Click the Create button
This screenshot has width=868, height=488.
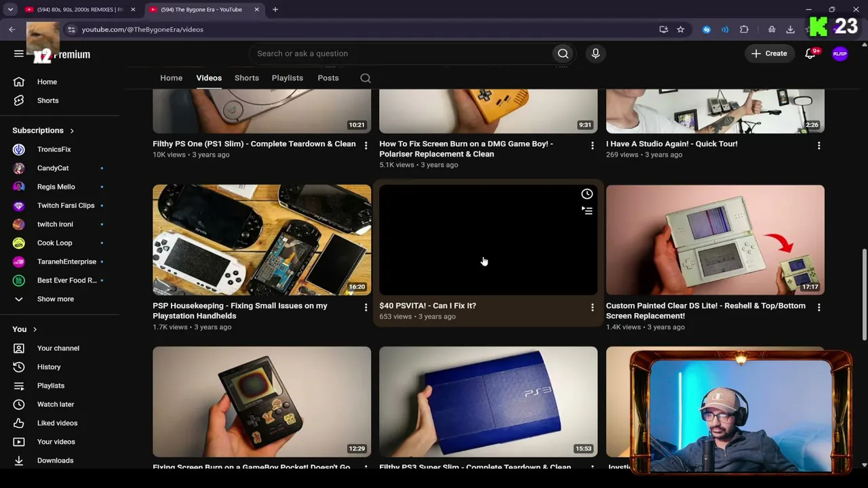coord(769,54)
